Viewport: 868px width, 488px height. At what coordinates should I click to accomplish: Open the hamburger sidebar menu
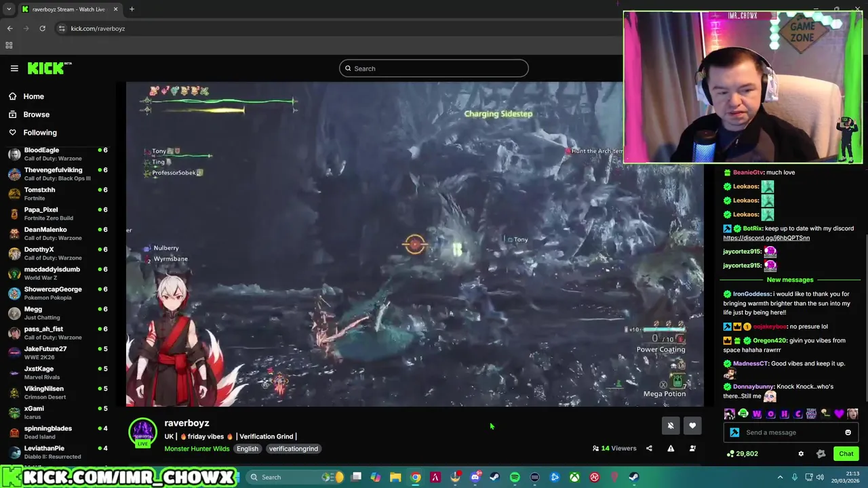coord(14,68)
